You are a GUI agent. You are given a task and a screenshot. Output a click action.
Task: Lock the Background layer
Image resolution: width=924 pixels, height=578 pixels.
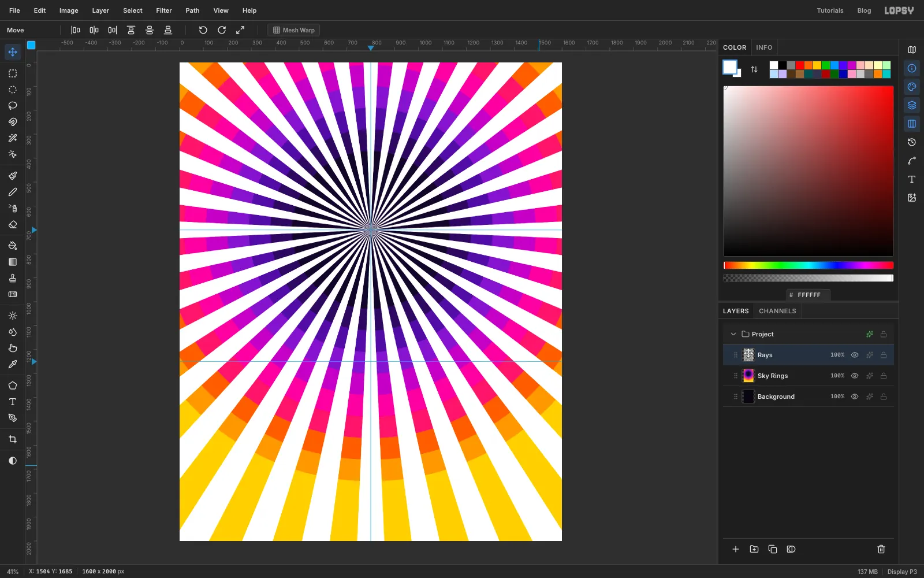tap(884, 397)
